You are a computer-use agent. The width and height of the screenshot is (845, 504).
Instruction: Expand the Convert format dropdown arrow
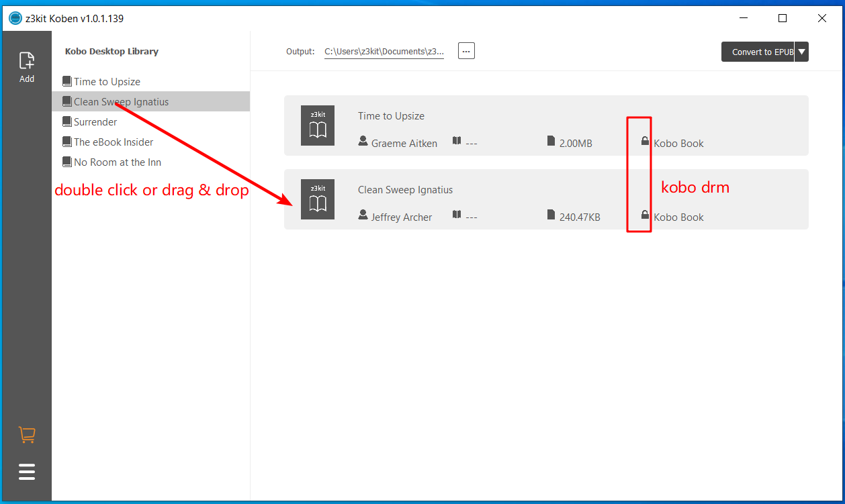pyautogui.click(x=801, y=52)
